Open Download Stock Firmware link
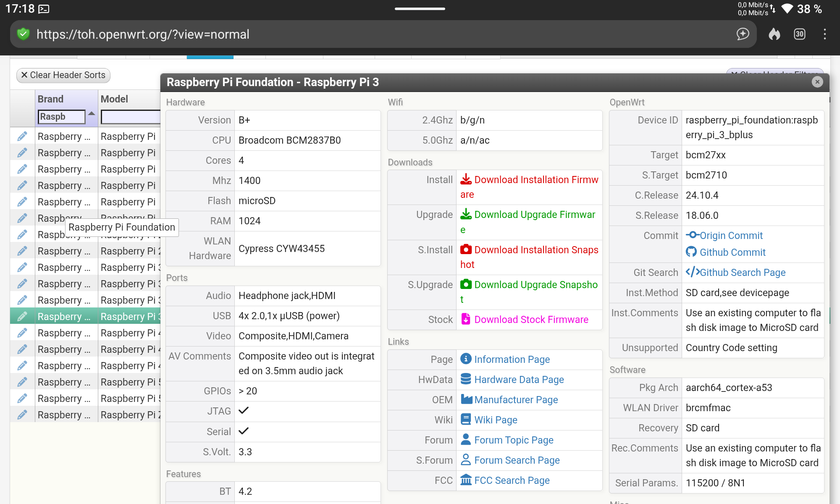The height and width of the screenshot is (504, 840). (x=531, y=320)
